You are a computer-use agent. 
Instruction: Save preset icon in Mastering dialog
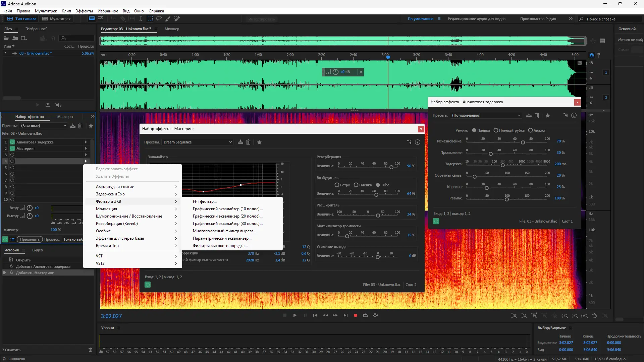point(240,142)
